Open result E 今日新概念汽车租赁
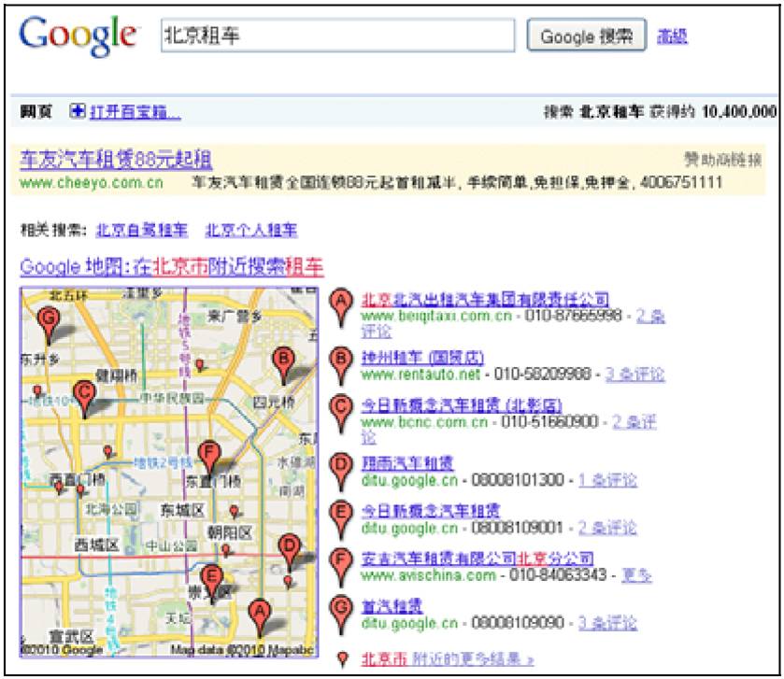Viewport: 784px width, 679px height. (x=430, y=511)
